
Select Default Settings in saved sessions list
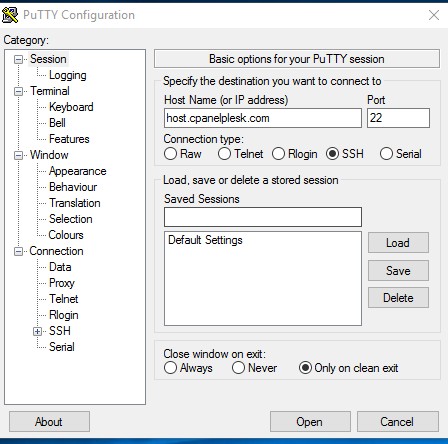205,240
